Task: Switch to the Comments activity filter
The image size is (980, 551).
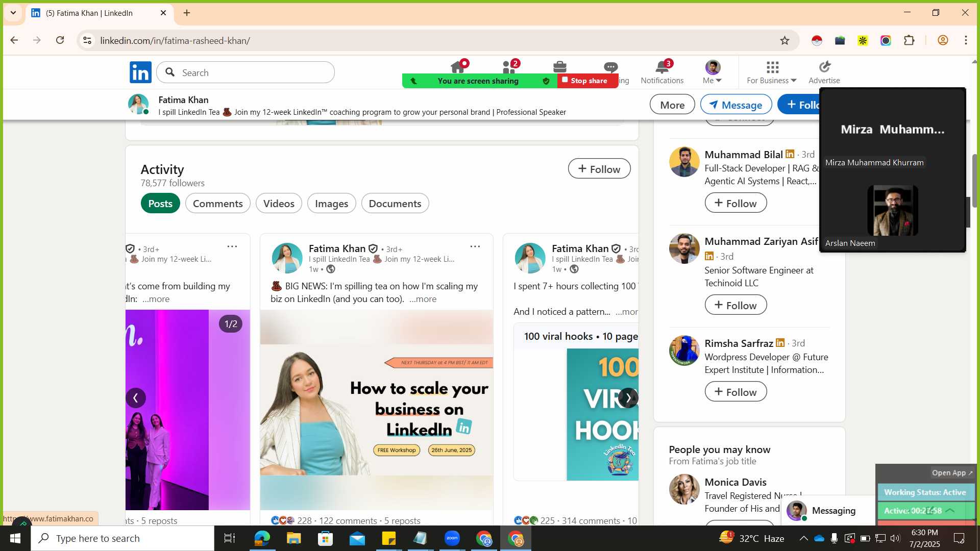Action: pyautogui.click(x=218, y=203)
